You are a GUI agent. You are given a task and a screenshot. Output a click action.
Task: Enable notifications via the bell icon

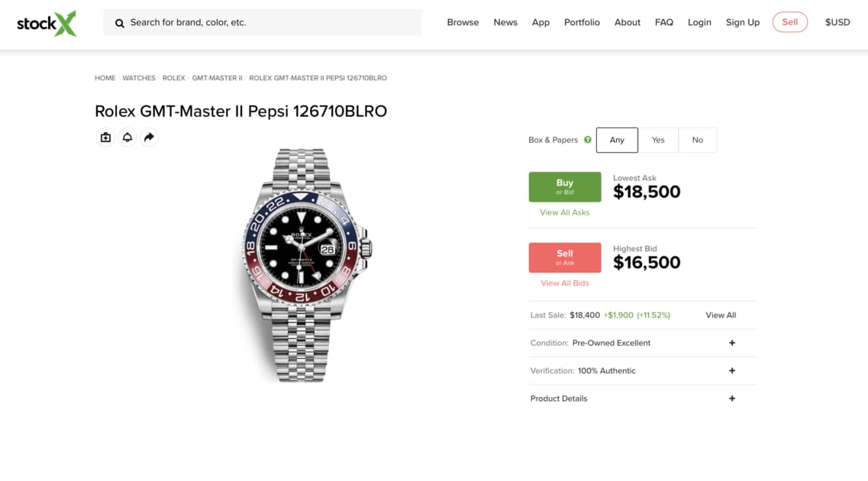tap(127, 137)
